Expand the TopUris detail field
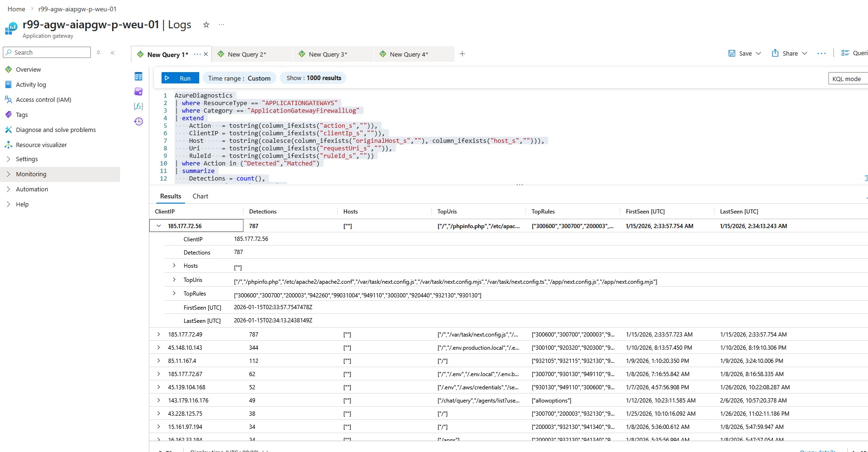 pyautogui.click(x=174, y=279)
